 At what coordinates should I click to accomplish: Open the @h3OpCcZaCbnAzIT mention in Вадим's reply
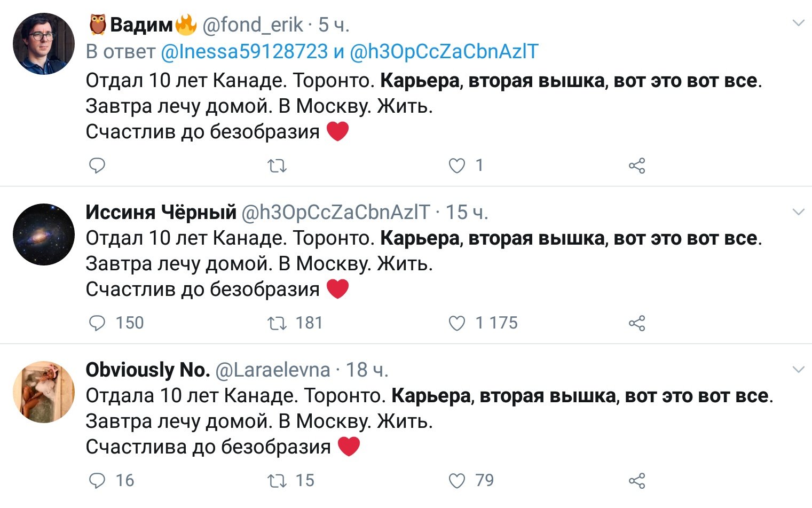[444, 51]
